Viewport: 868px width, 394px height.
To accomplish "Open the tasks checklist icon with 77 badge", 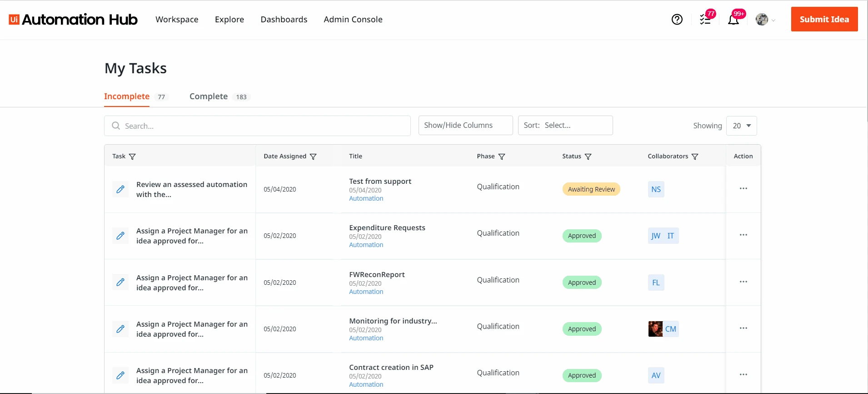I will click(x=706, y=19).
